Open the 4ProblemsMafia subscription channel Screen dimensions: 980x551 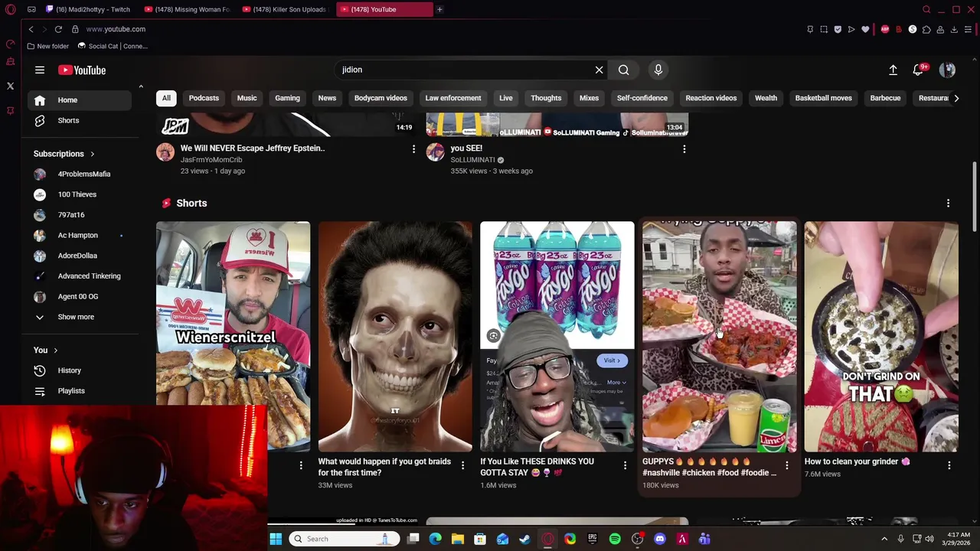(x=79, y=174)
